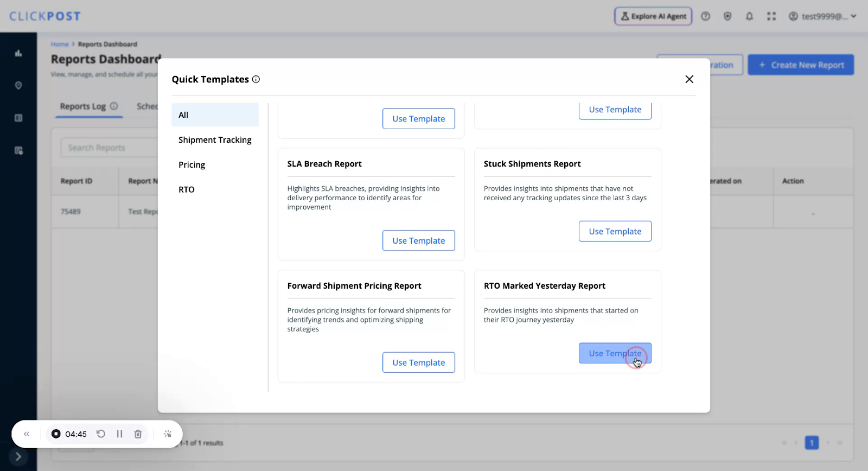Image resolution: width=868 pixels, height=471 pixels.
Task: Restart the recording
Action: 101,434
